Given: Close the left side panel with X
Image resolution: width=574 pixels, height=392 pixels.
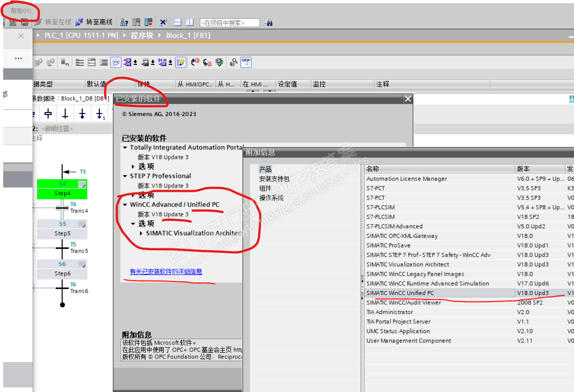Looking at the screenshot, I should pyautogui.click(x=21, y=36).
